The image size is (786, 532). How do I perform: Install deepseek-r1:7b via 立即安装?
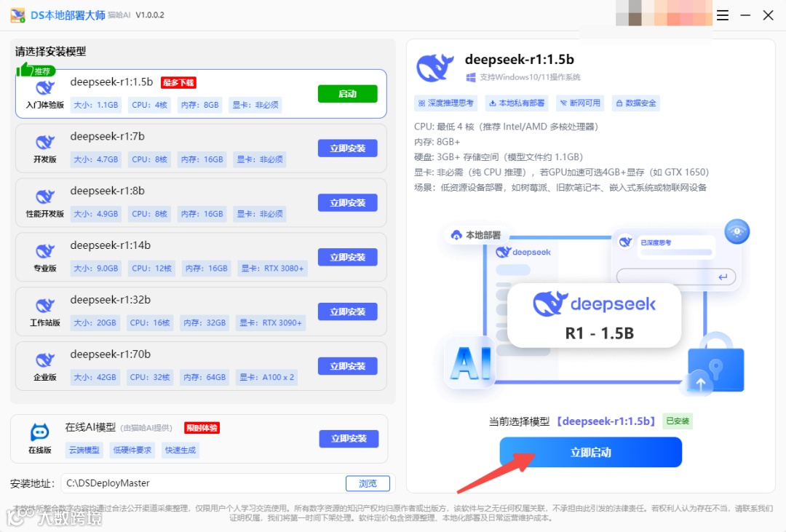pyautogui.click(x=347, y=148)
